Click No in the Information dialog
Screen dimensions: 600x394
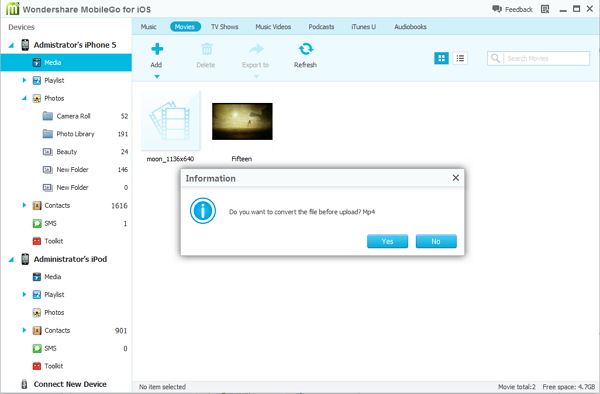436,241
